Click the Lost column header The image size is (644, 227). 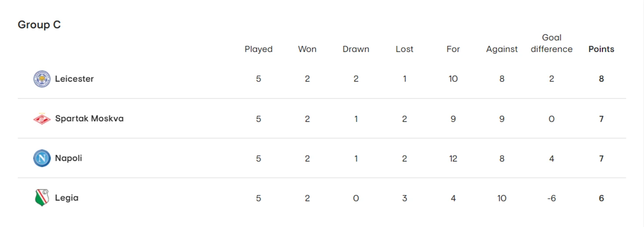click(404, 49)
